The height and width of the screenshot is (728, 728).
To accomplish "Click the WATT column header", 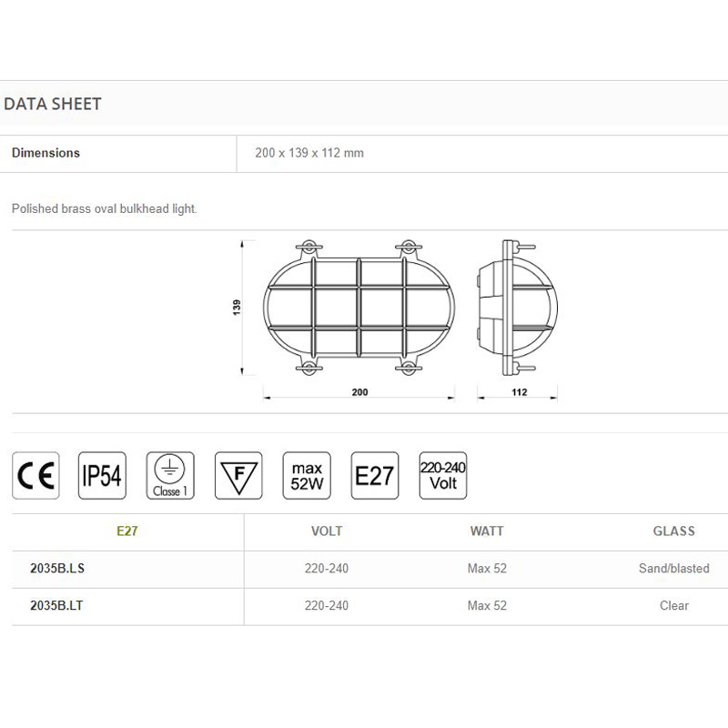I will [487, 531].
